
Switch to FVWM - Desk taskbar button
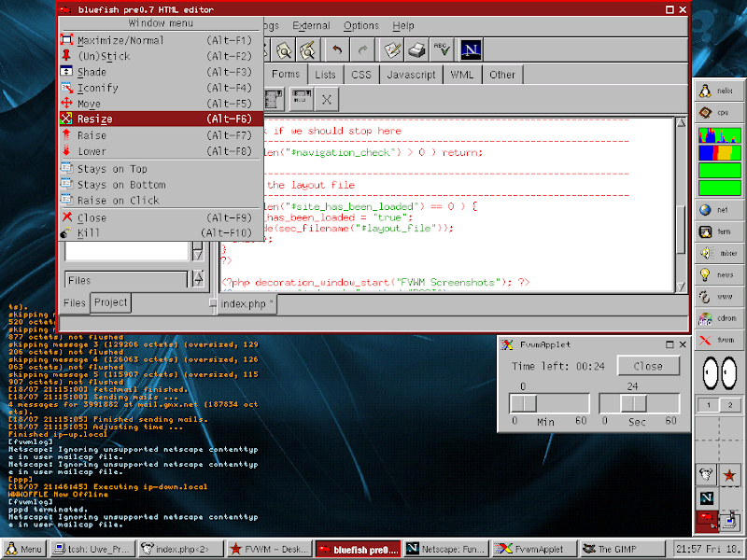click(270, 549)
